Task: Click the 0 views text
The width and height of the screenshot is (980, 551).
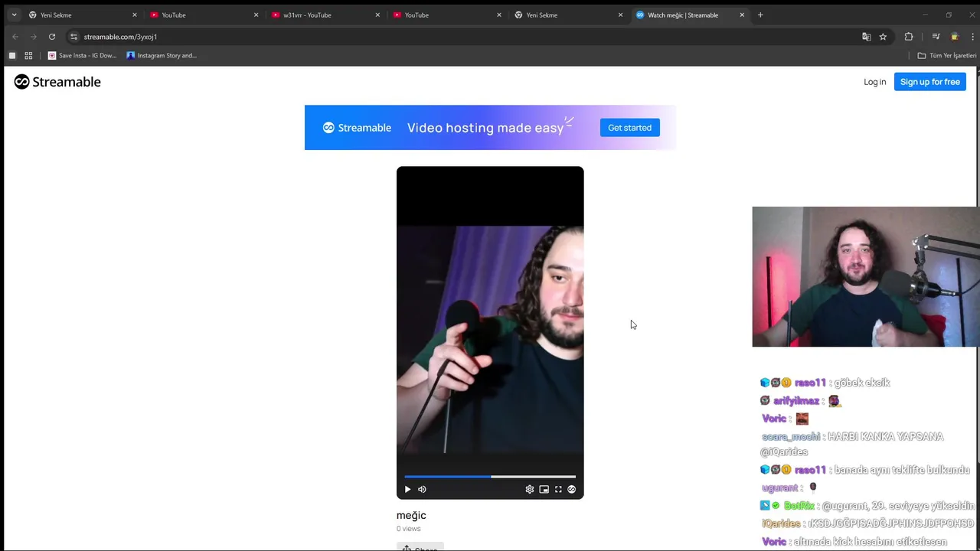Action: (408, 529)
